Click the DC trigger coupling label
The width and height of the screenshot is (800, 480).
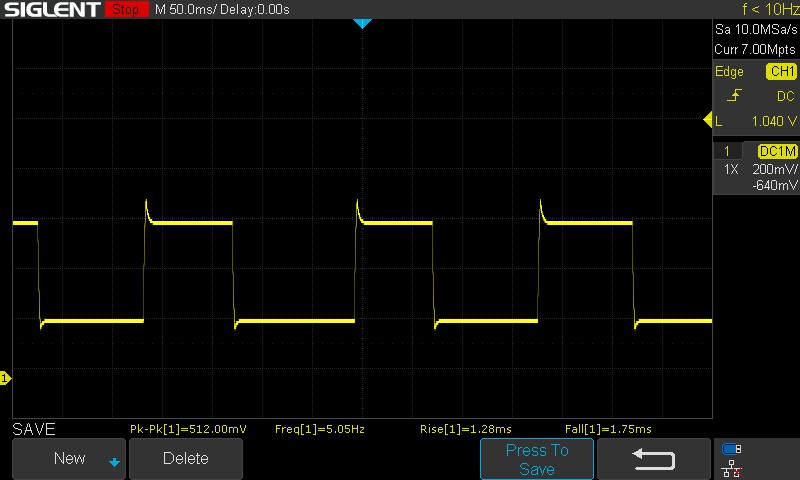pos(785,96)
